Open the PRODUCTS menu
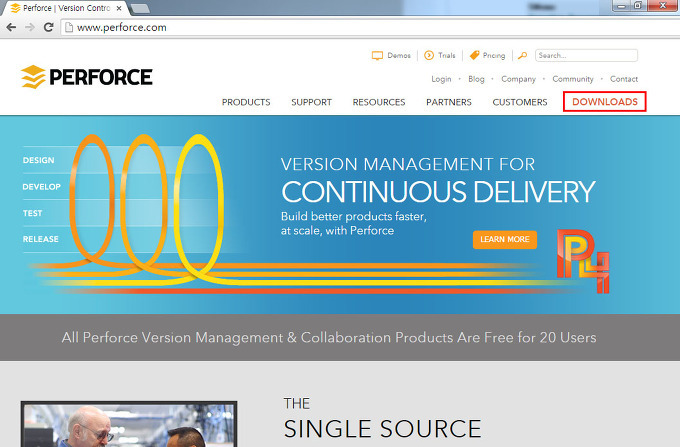Screen dimensions: 680x447 (246, 102)
